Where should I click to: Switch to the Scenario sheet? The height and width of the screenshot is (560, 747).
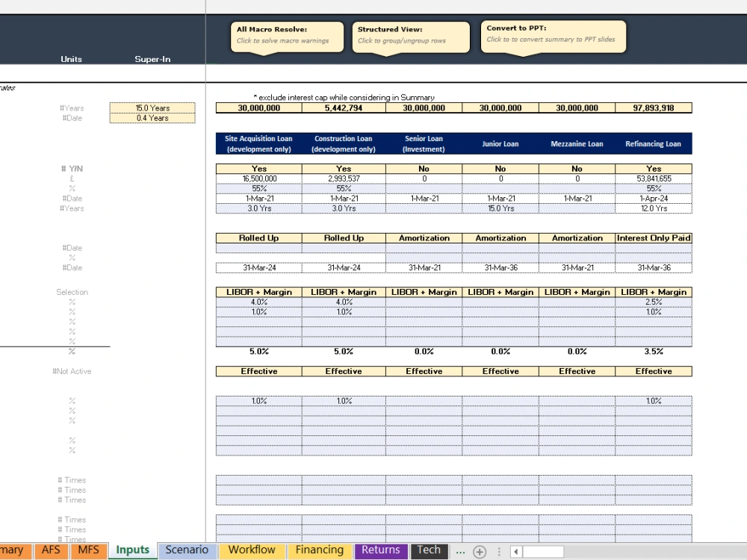[x=187, y=550]
